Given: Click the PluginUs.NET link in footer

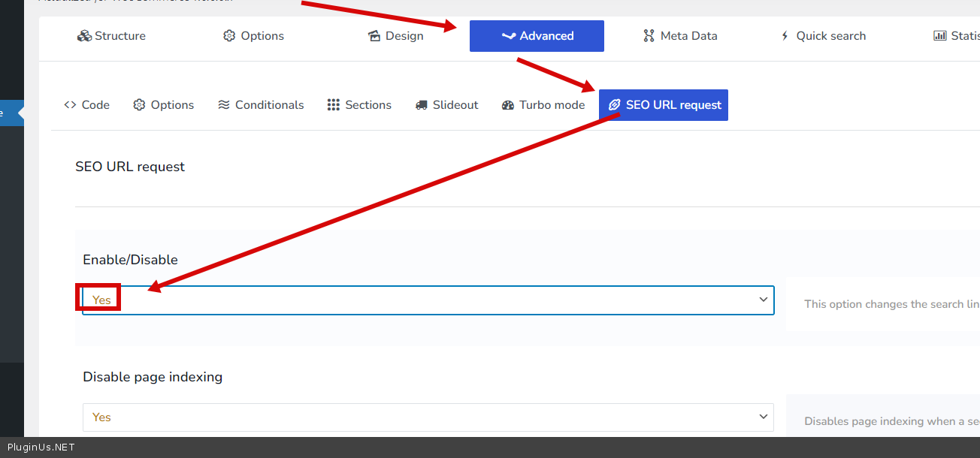Looking at the screenshot, I should [x=41, y=447].
